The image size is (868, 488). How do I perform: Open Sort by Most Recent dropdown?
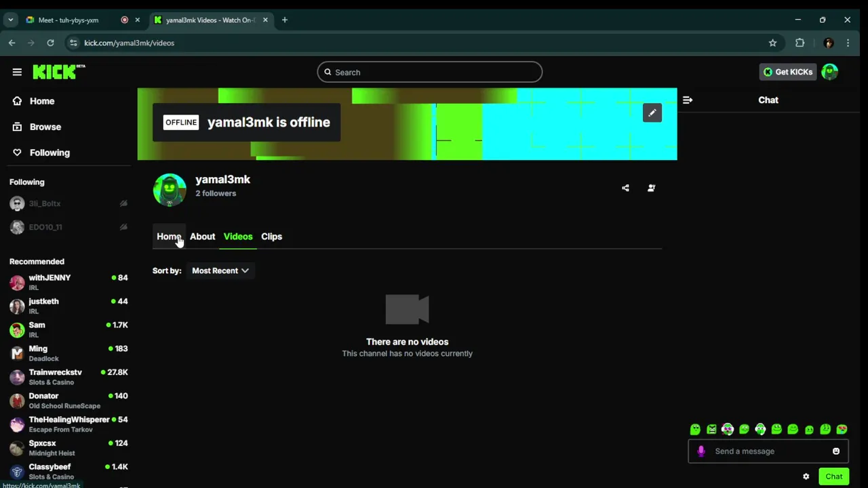(220, 270)
